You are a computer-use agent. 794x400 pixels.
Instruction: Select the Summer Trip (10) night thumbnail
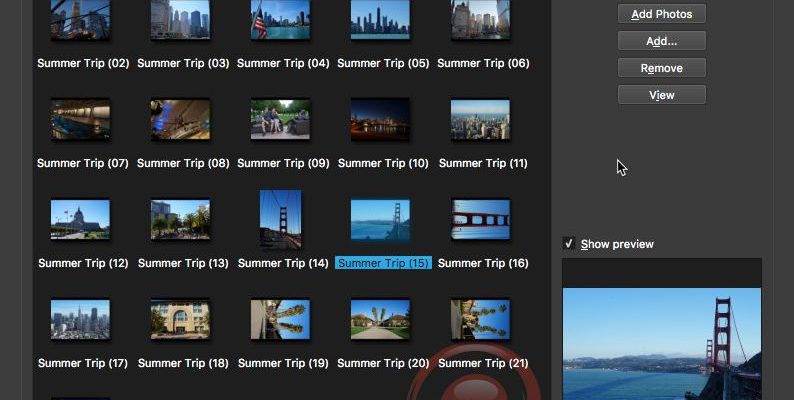click(380, 119)
